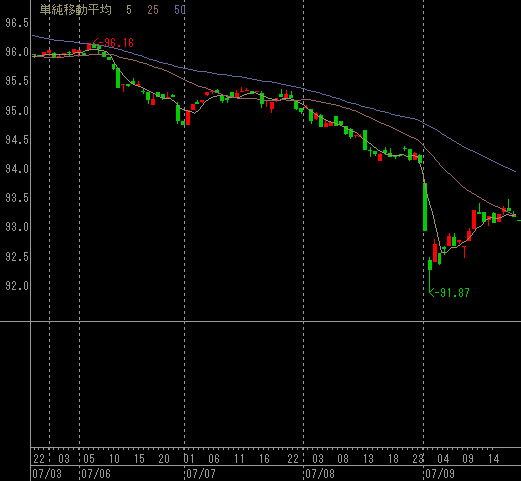Select the 07/09 date label

point(440,474)
